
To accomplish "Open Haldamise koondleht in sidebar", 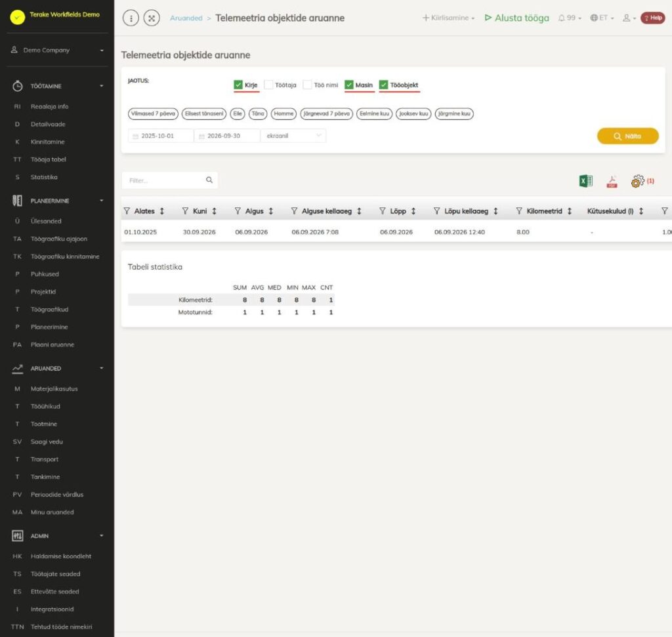I will (61, 556).
